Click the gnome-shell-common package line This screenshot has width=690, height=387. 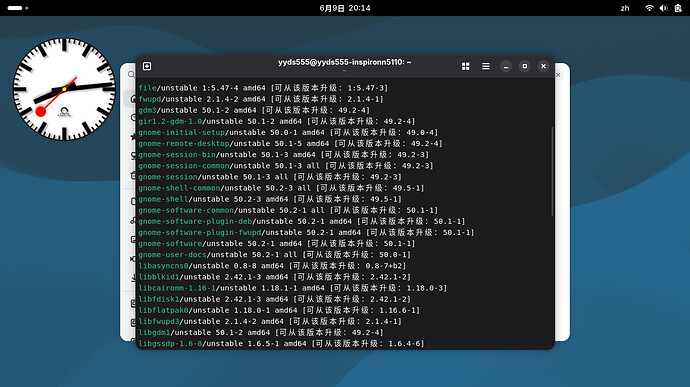[281, 188]
